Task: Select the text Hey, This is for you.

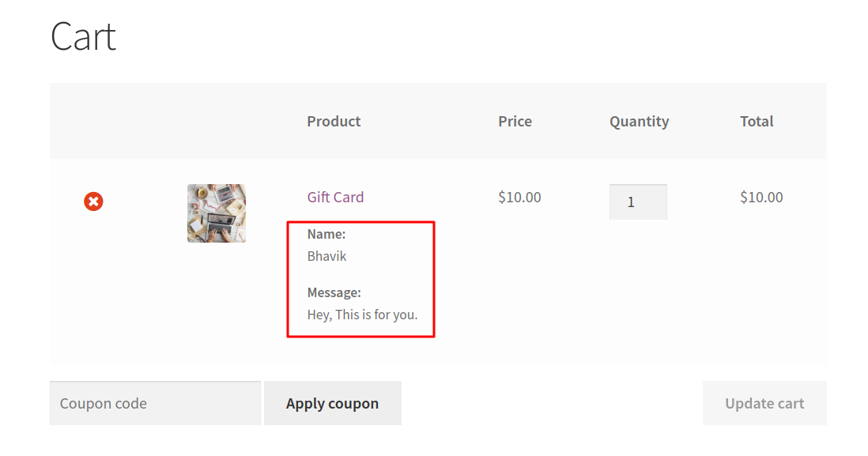Action: point(363,315)
